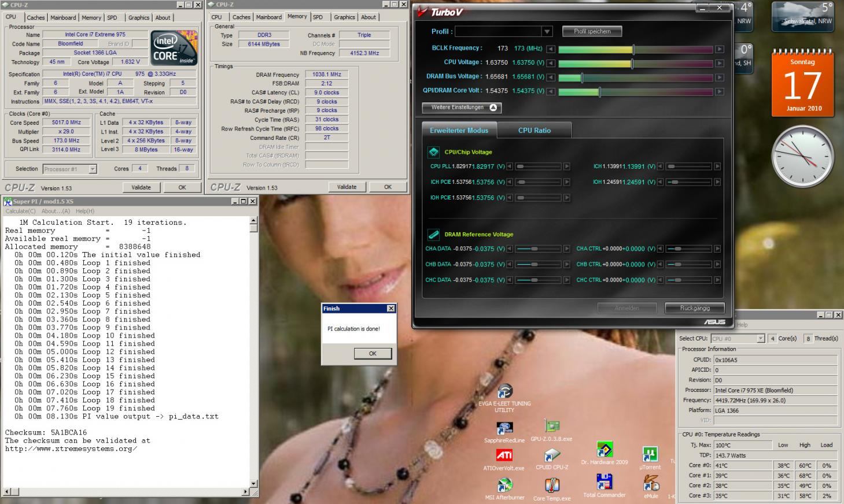This screenshot has width=844, height=504.
Task: Switch to the CPU Ratio tab in TurboV
Action: click(x=535, y=131)
